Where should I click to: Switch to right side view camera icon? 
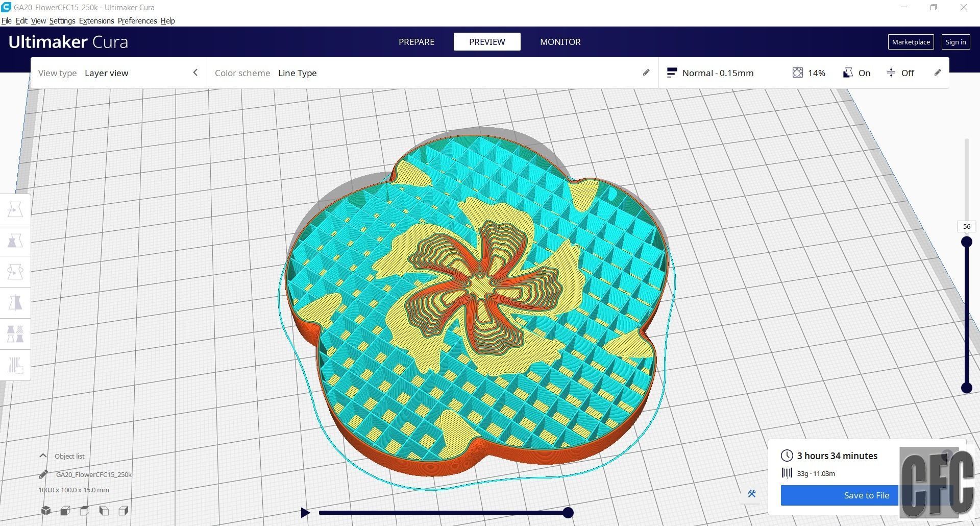coord(124,511)
